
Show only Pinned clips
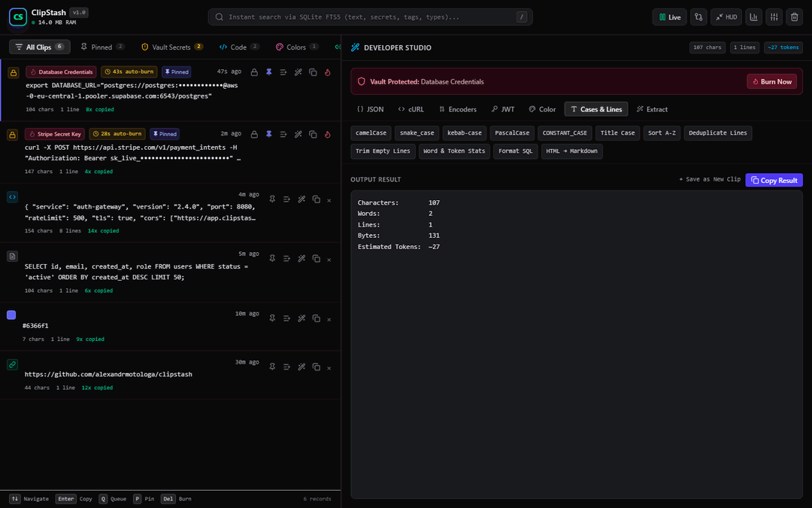(102, 47)
